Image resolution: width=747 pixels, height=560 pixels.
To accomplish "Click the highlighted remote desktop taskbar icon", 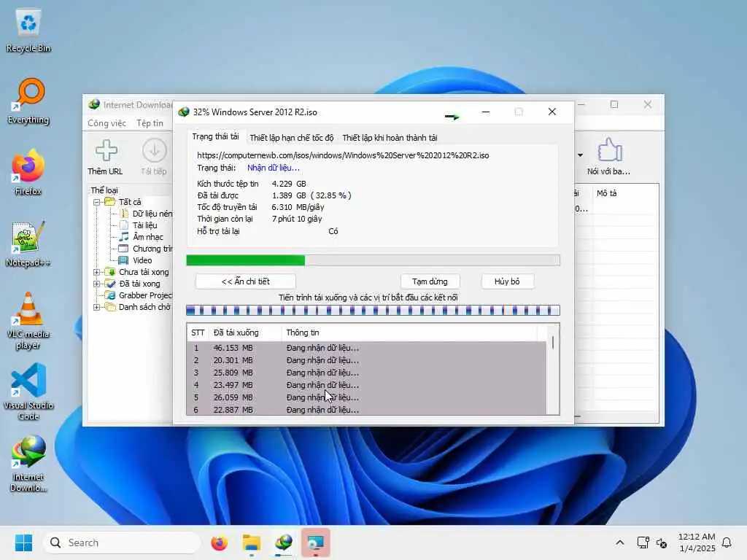I will (315, 542).
